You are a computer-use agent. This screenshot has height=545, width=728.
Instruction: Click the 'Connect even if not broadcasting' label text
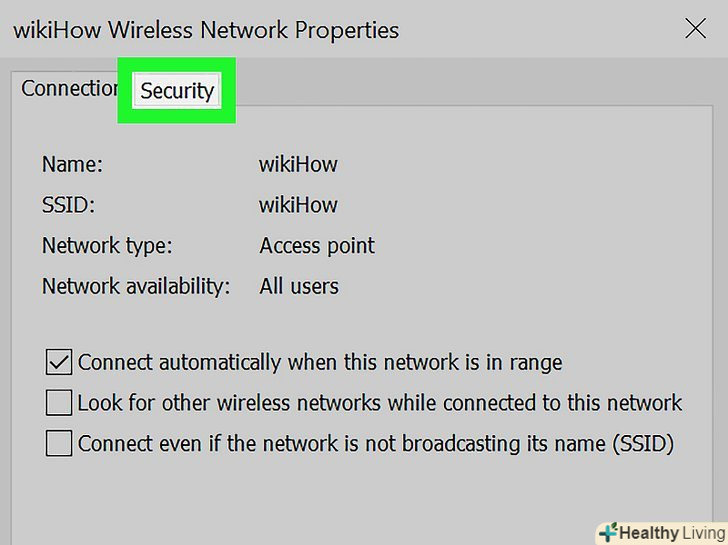click(x=376, y=443)
